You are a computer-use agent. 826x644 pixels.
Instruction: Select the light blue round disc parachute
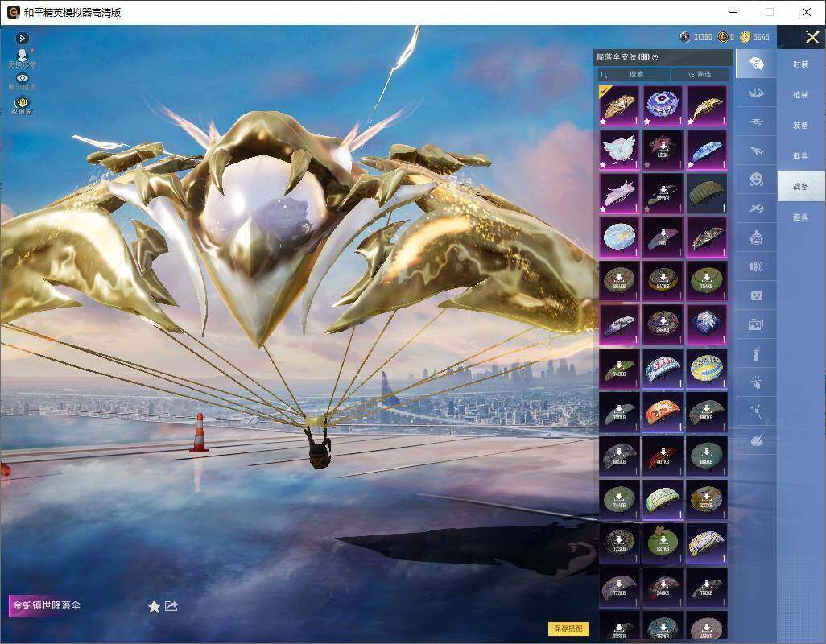(x=619, y=237)
